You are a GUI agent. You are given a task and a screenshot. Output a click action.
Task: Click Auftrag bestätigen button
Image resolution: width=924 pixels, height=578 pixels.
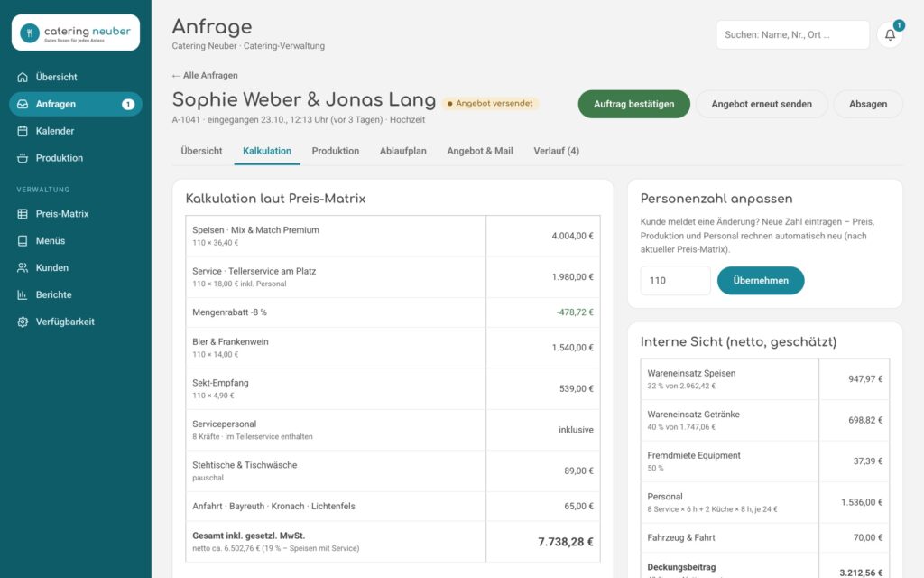pyautogui.click(x=633, y=104)
